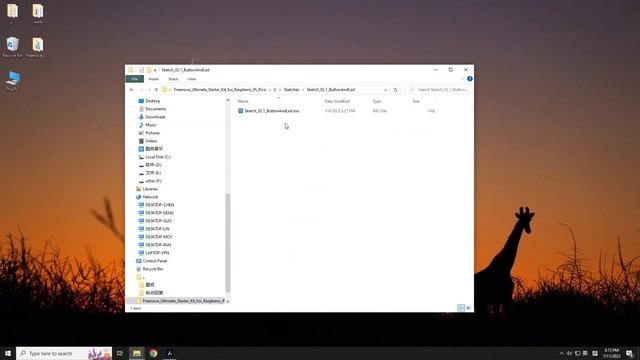Screen dimensions: 640x360
Task: Expand address bar history dropdown
Action: tap(385, 89)
